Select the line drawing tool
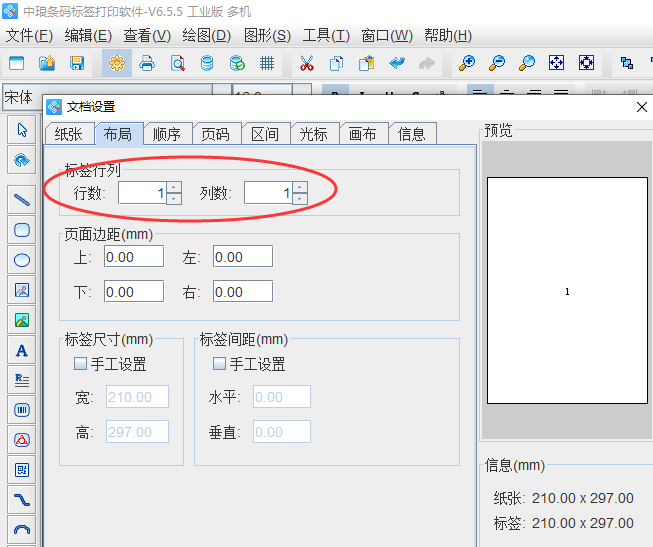 click(x=21, y=198)
